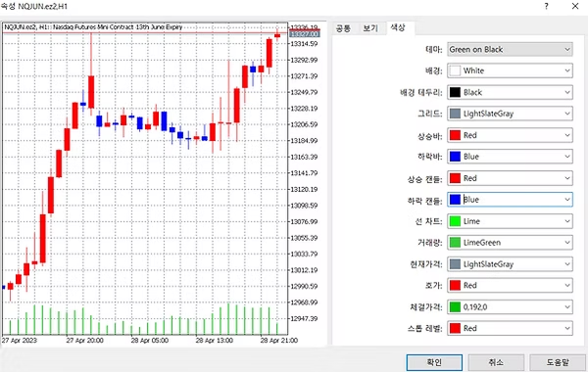Close the 속성 dialog with X
This screenshot has width=588, height=372.
pyautogui.click(x=575, y=6)
